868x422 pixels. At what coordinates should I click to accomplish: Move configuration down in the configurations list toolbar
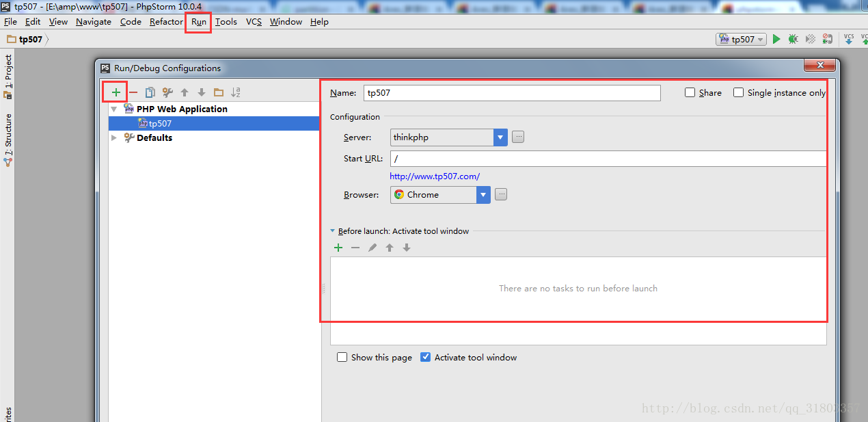coord(202,92)
